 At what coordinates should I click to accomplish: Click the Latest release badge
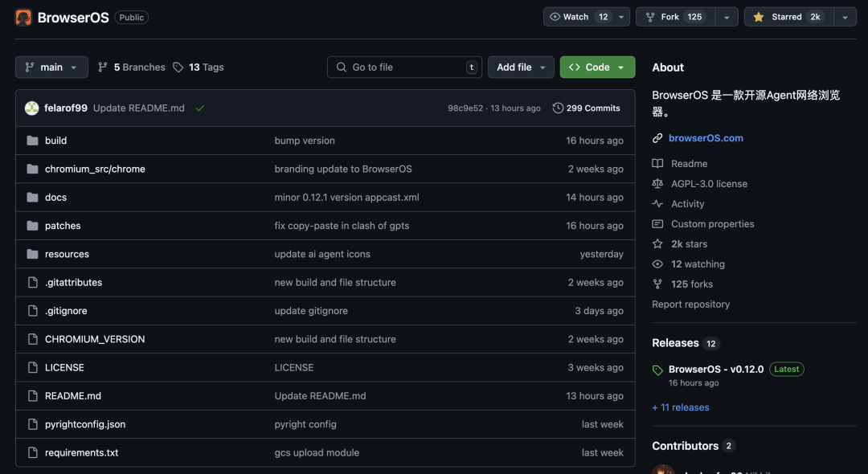pyautogui.click(x=787, y=369)
